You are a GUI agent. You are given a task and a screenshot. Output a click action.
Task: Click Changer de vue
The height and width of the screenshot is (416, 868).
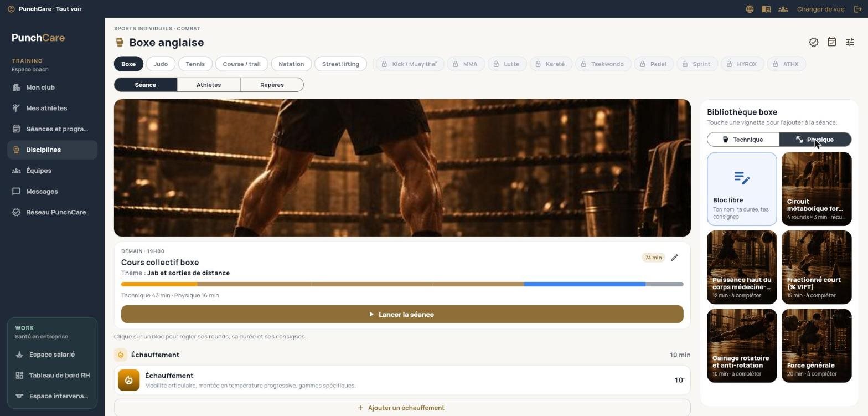coord(820,9)
